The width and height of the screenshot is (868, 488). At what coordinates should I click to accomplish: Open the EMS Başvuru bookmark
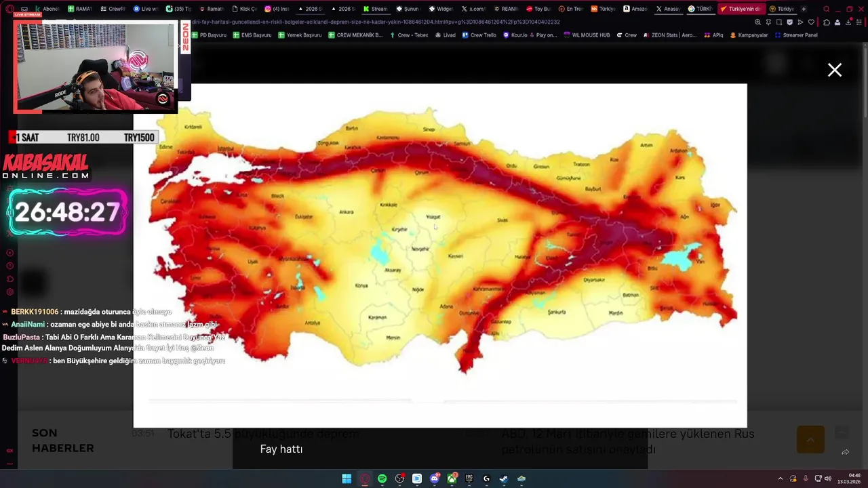tap(252, 35)
